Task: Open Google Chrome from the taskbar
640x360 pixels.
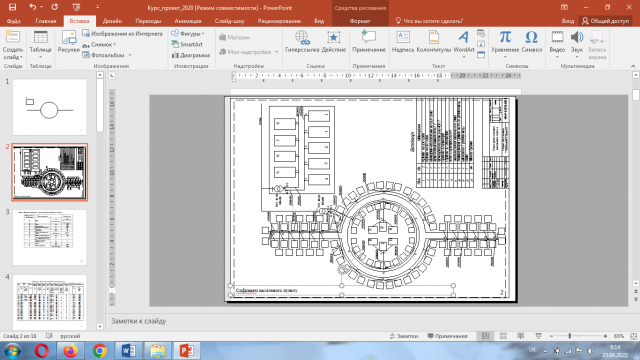Action: [100, 351]
